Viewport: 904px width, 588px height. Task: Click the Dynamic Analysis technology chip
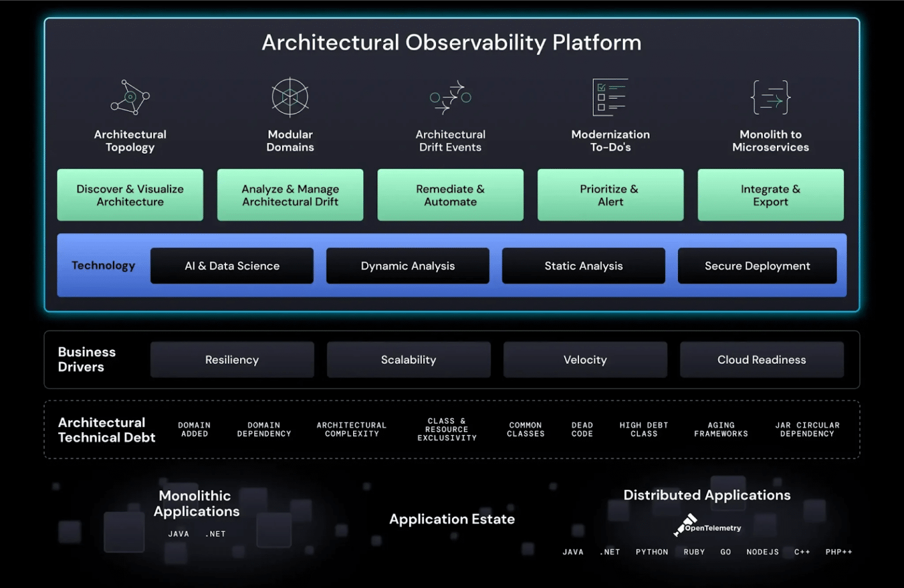[407, 265]
